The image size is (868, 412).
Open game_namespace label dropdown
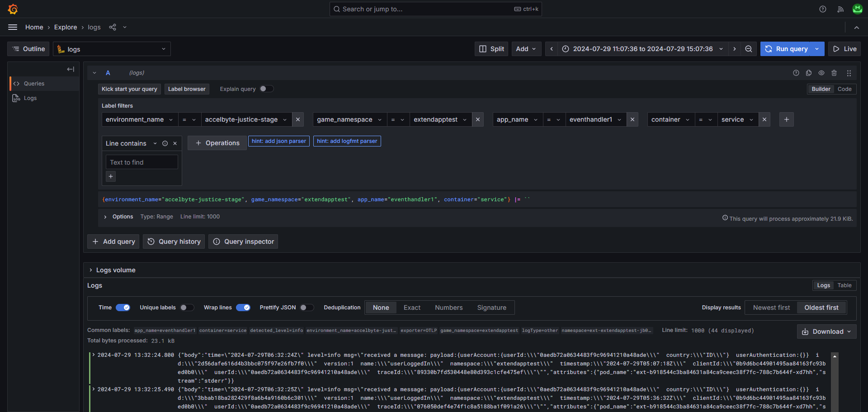(350, 119)
